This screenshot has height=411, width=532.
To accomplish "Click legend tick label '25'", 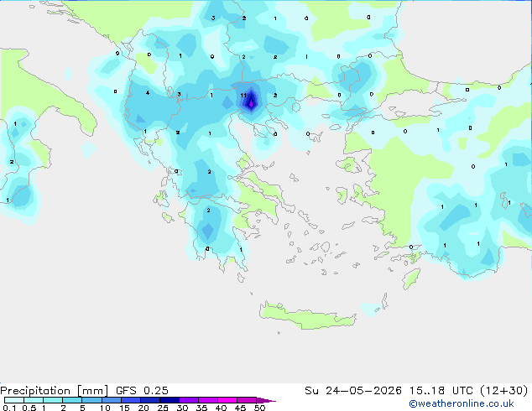I will (163, 408).
